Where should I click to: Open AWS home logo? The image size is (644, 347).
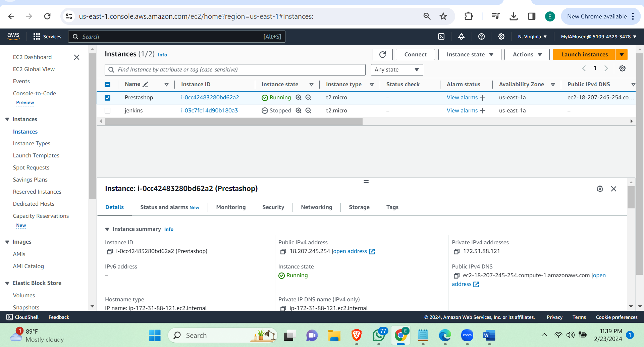point(13,36)
